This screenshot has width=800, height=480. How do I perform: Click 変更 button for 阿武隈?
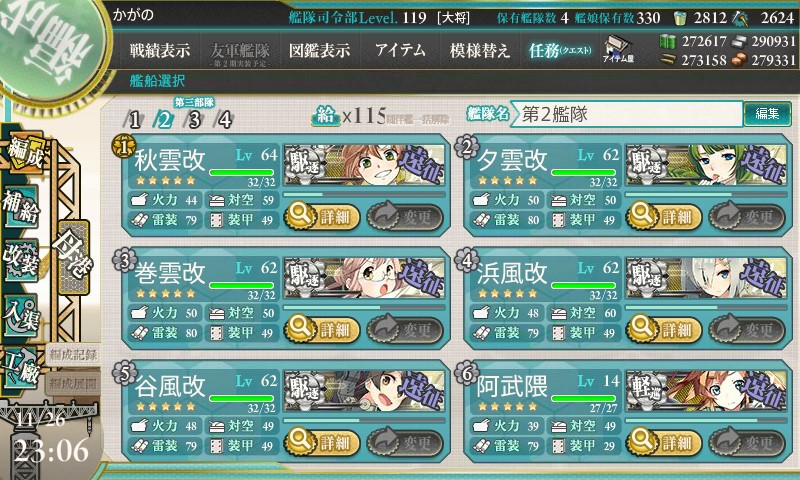click(747, 442)
